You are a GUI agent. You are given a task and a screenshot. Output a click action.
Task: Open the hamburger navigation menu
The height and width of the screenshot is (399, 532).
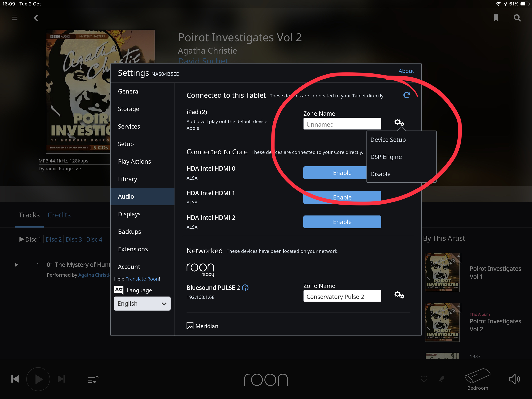[14, 18]
